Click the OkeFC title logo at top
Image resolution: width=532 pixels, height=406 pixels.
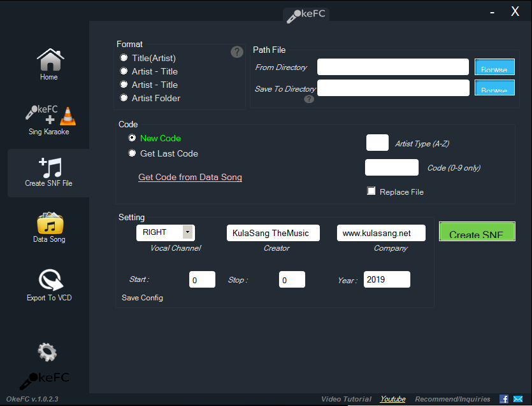(306, 15)
